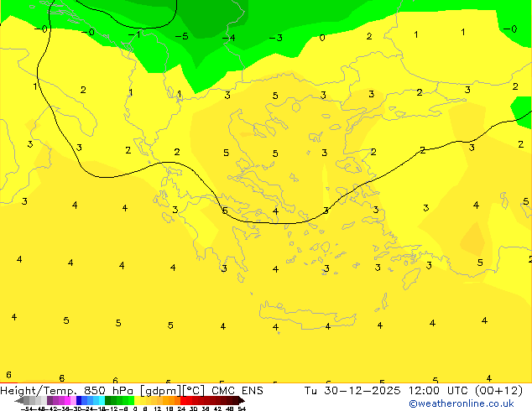Click the '54' label on the color scale
532x411 pixels.
[x=242, y=409]
